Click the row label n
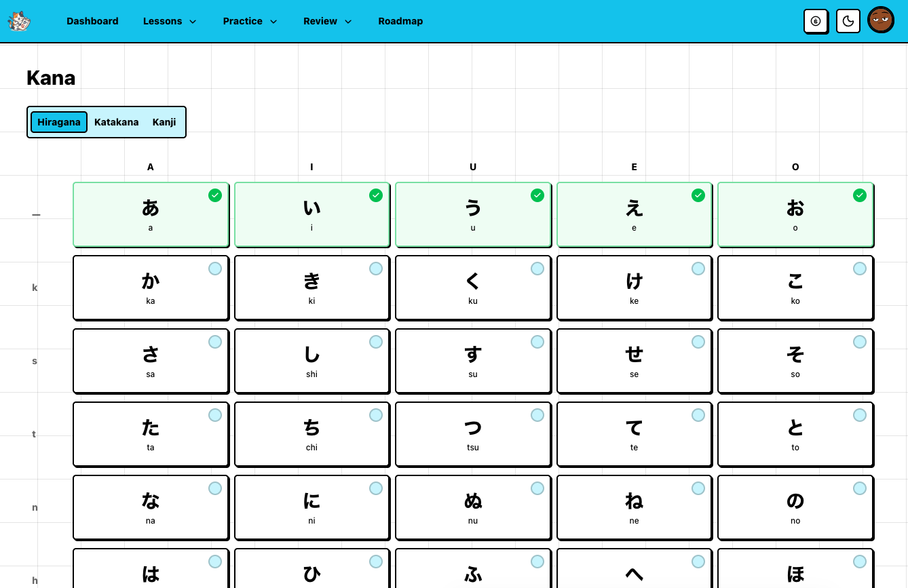This screenshot has height=588, width=908. click(x=35, y=507)
